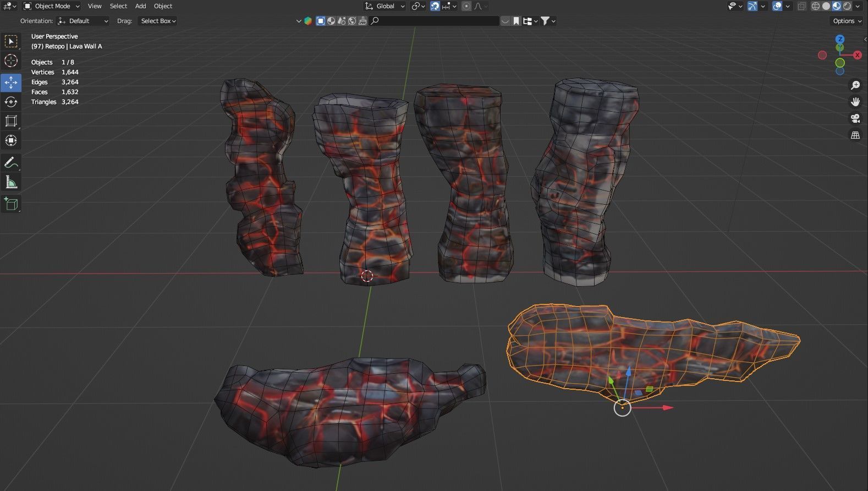
Task: Activate the Rotate tool
Action: 11,102
